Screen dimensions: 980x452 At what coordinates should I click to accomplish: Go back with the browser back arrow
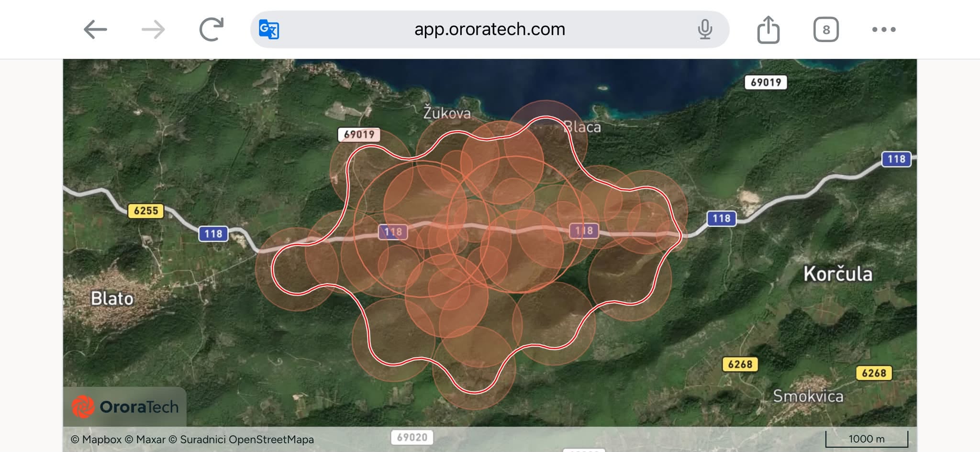coord(95,30)
